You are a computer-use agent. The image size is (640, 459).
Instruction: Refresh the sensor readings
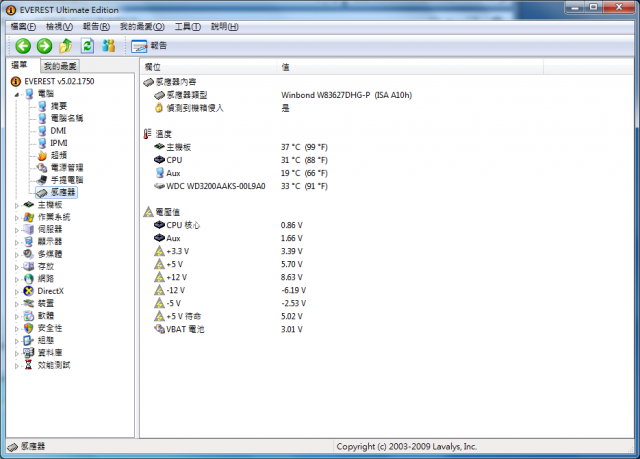tap(87, 46)
